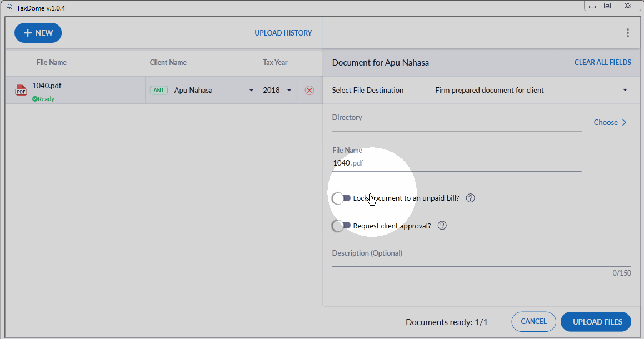Maximize the TaxDome window
The height and width of the screenshot is (339, 644).
(x=607, y=6)
